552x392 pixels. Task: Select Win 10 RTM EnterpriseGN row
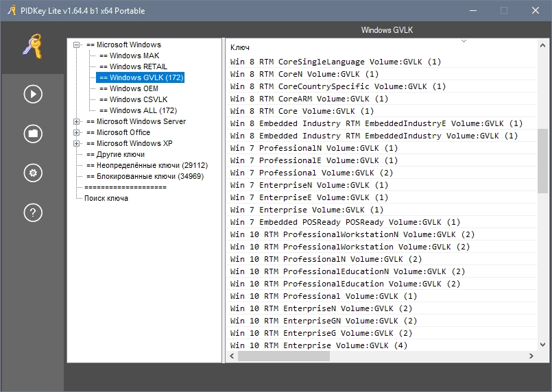(x=381, y=320)
